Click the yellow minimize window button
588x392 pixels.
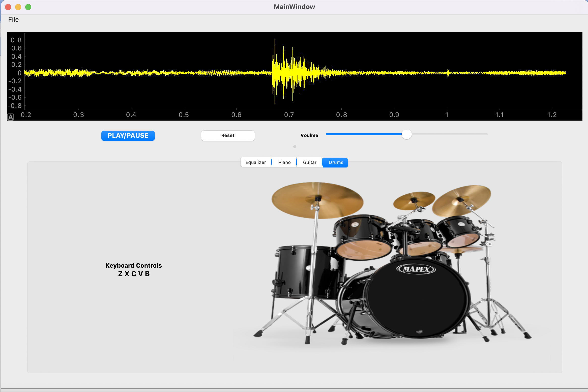click(18, 7)
